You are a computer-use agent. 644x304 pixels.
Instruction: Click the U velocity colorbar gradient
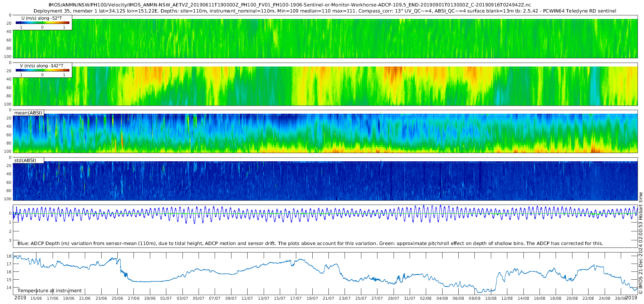click(x=42, y=23)
